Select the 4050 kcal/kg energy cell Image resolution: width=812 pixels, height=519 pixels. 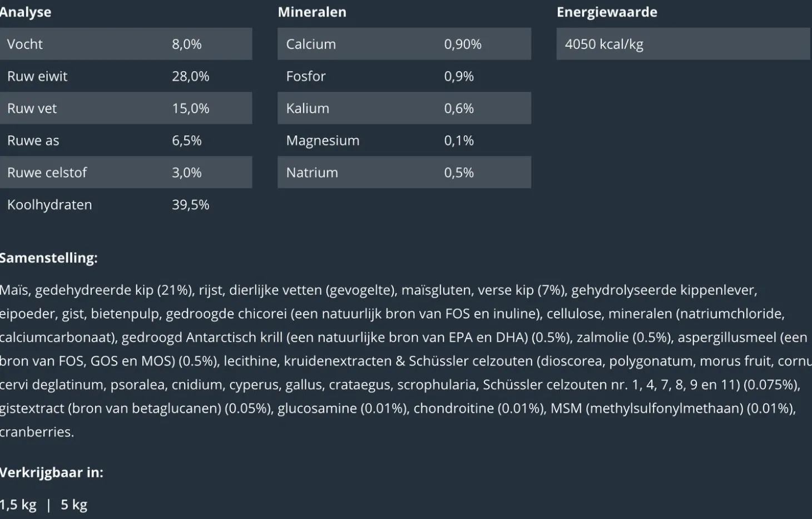[x=682, y=44]
